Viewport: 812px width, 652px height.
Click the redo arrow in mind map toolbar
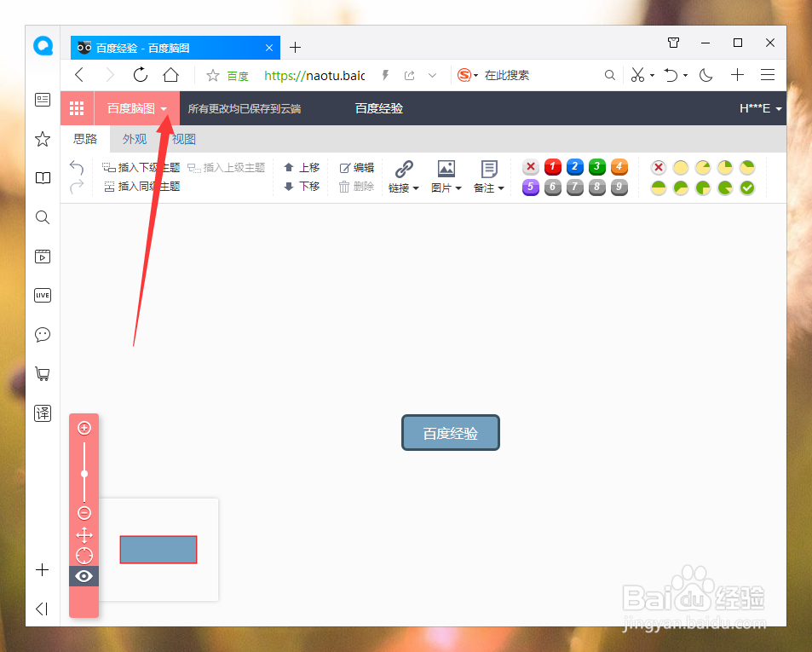coord(77,187)
